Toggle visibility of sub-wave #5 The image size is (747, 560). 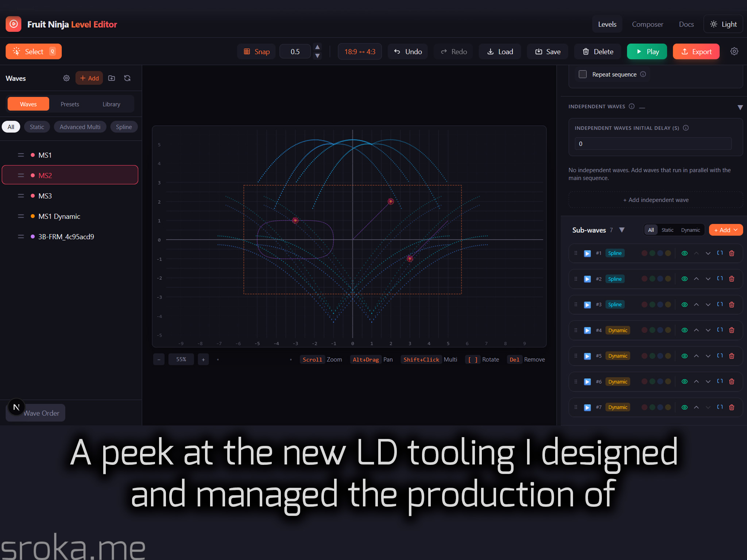point(685,356)
